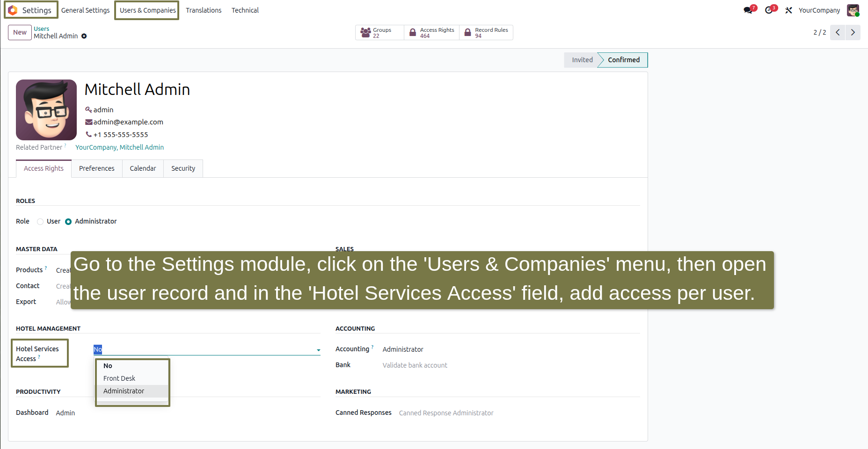Screen dimensions: 868x449
Task: Click the YourCompany company switcher
Action: click(819, 10)
